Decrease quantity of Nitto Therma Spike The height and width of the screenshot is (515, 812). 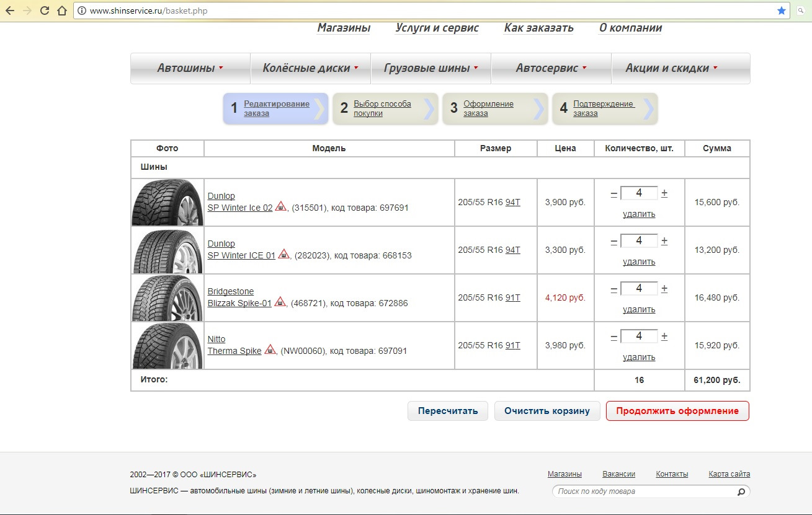(x=614, y=337)
